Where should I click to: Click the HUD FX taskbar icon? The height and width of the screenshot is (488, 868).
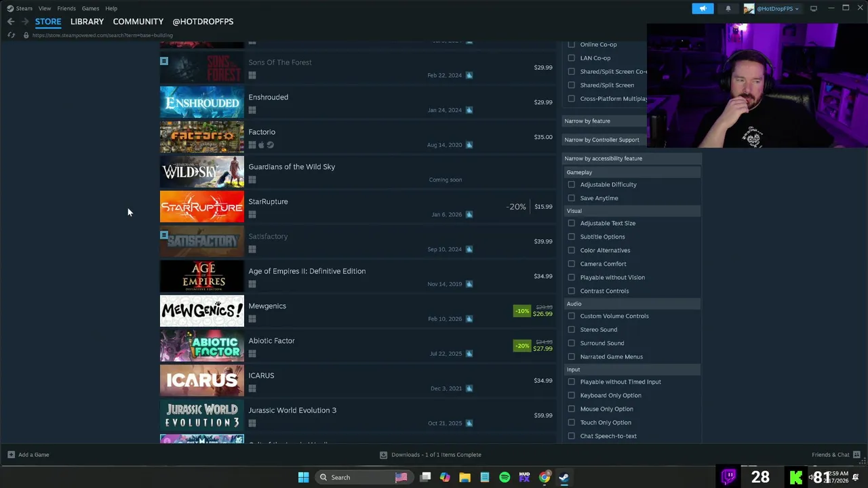[x=524, y=477]
